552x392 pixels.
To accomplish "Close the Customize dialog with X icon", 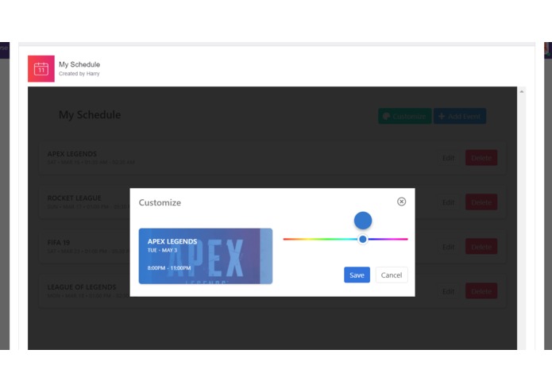I will [401, 202].
